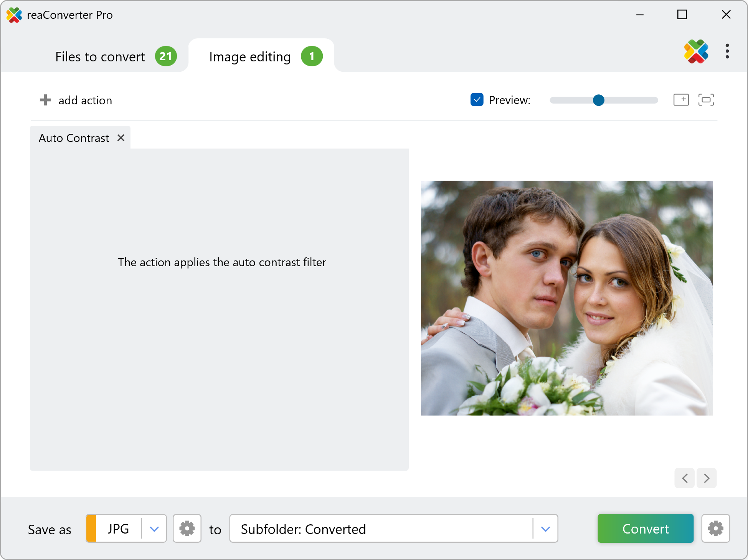Open the three-dot options menu
Screen dimensions: 748x560
coord(727,51)
